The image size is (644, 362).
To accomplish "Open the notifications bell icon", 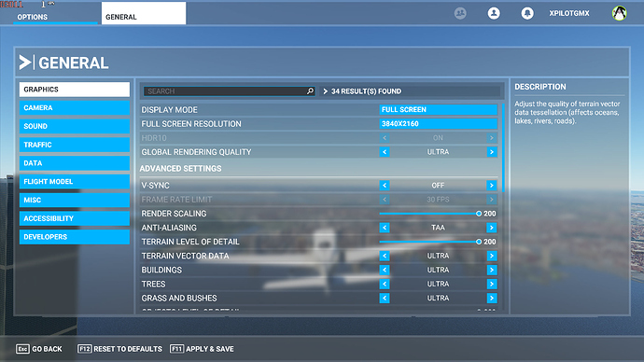I will pos(527,14).
